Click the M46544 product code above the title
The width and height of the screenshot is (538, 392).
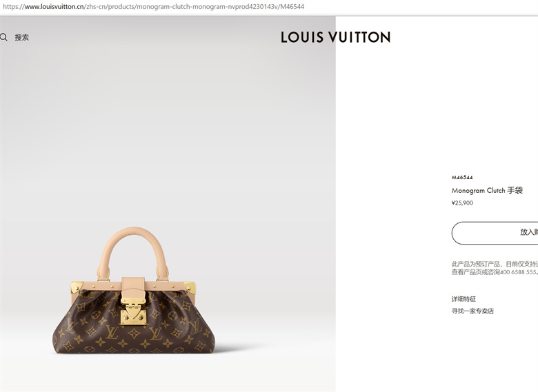click(x=462, y=177)
